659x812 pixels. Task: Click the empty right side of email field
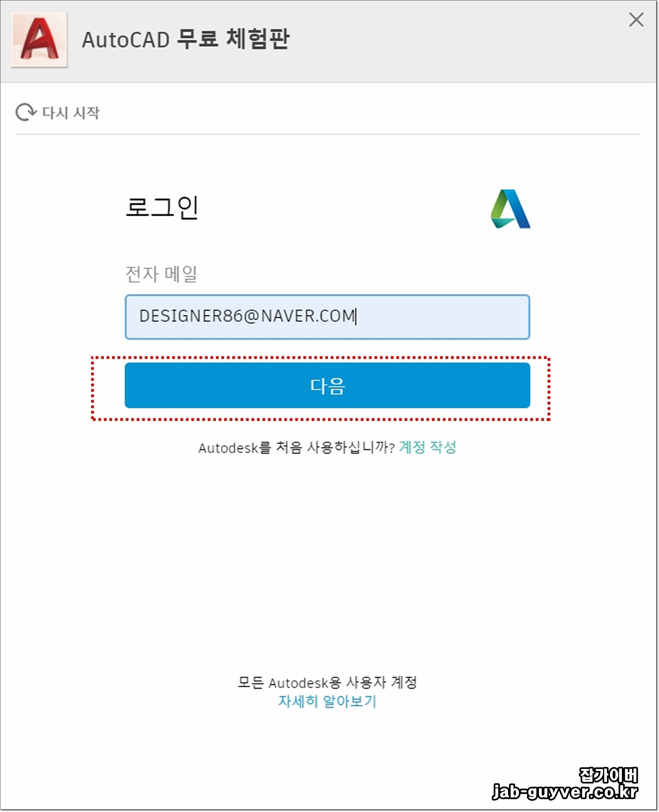click(442, 317)
